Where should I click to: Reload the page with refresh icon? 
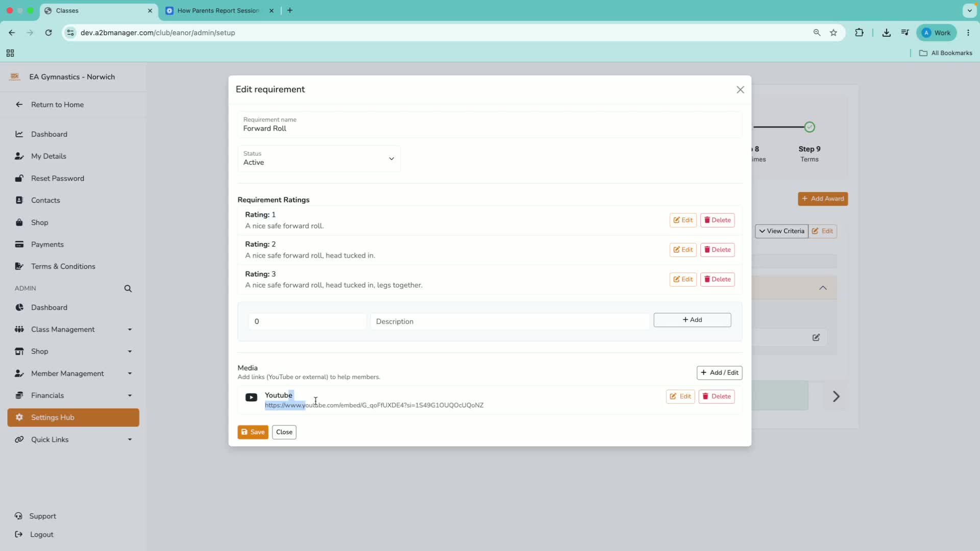[48, 33]
